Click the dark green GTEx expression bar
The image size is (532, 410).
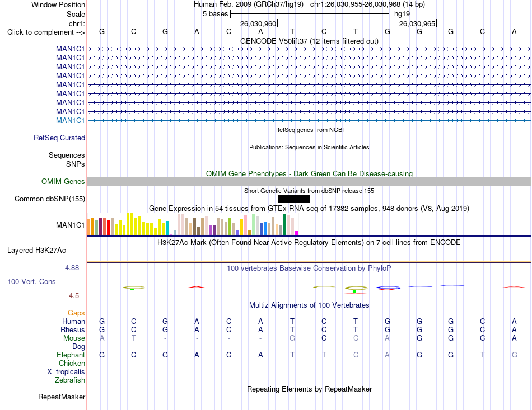[x=284, y=224]
